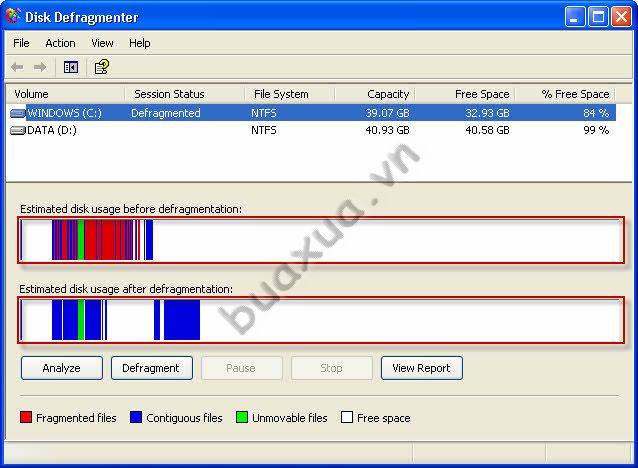Viewport: 638px width, 468px height.
Task: Sort by the Capacity column header
Action: [x=375, y=94]
